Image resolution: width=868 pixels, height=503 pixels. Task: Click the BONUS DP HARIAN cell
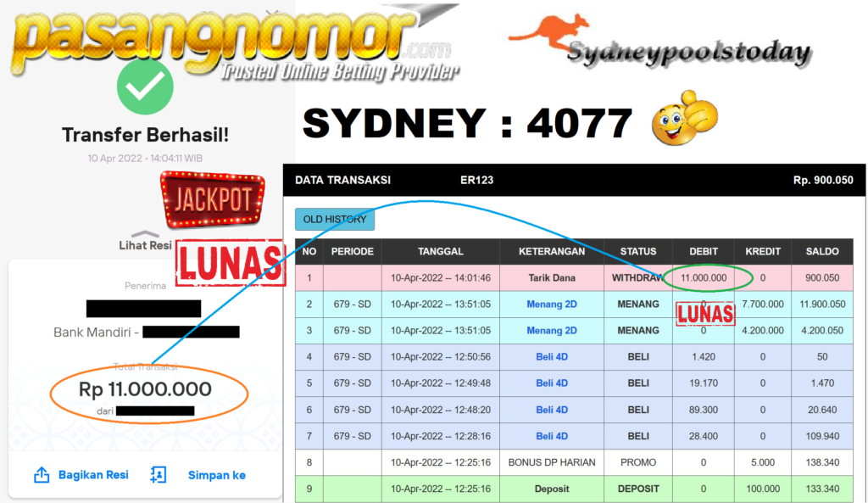tap(551, 462)
